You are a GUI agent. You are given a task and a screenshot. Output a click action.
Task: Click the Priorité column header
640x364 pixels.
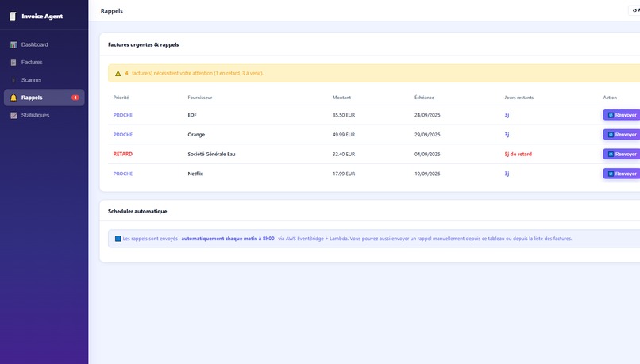[x=121, y=98]
